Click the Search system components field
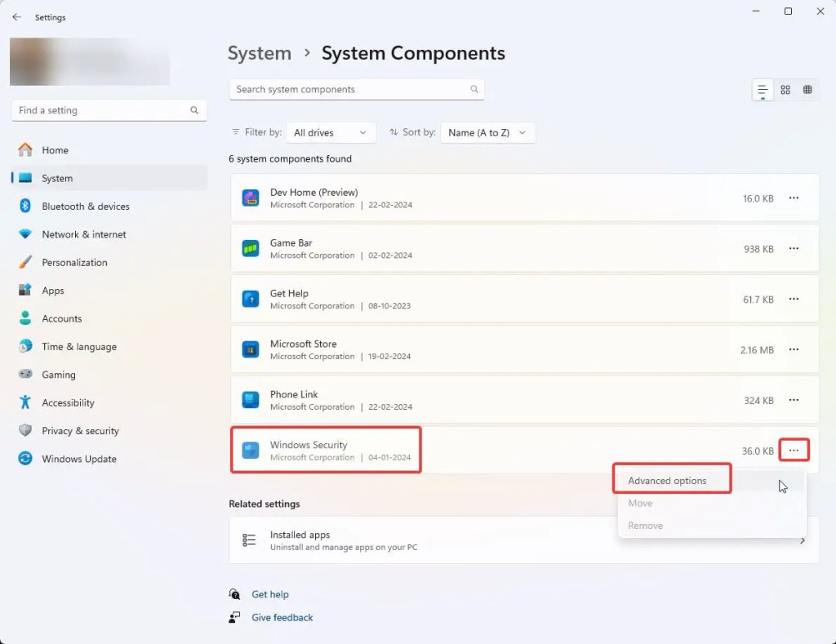The width and height of the screenshot is (836, 644). point(351,90)
